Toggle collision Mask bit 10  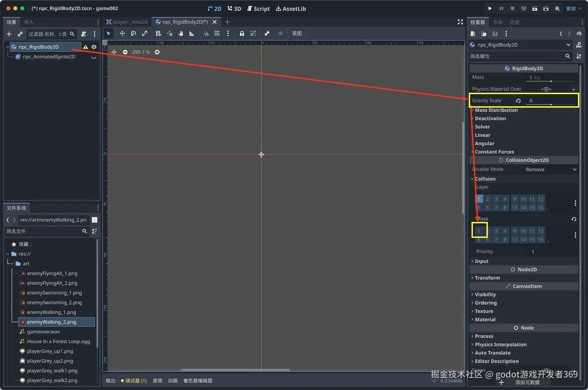click(523, 231)
